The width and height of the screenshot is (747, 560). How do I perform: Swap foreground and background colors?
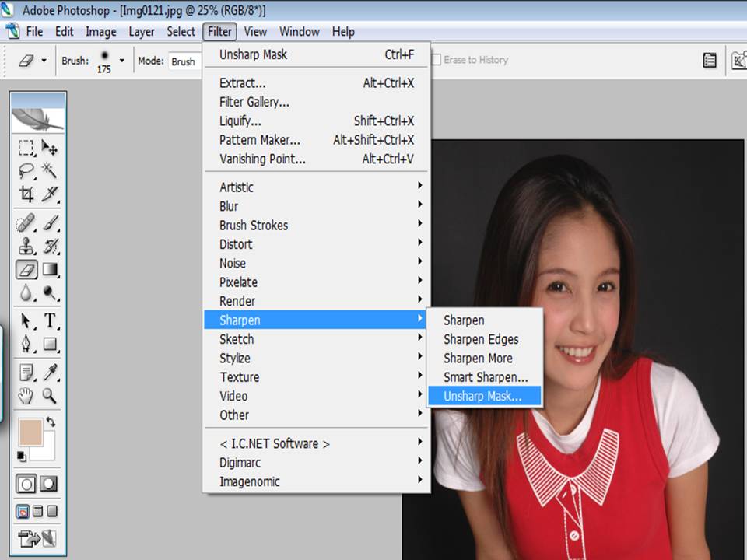(51, 422)
